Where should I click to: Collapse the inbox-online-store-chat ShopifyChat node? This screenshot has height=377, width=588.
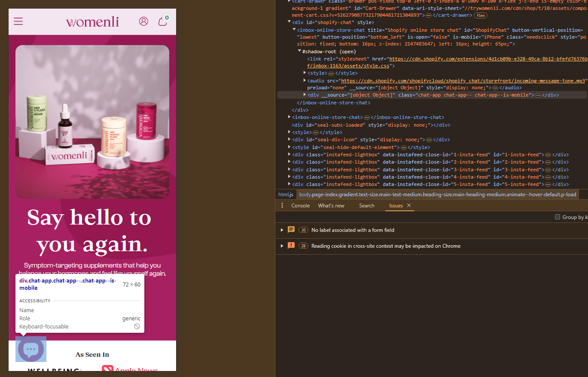coord(294,30)
